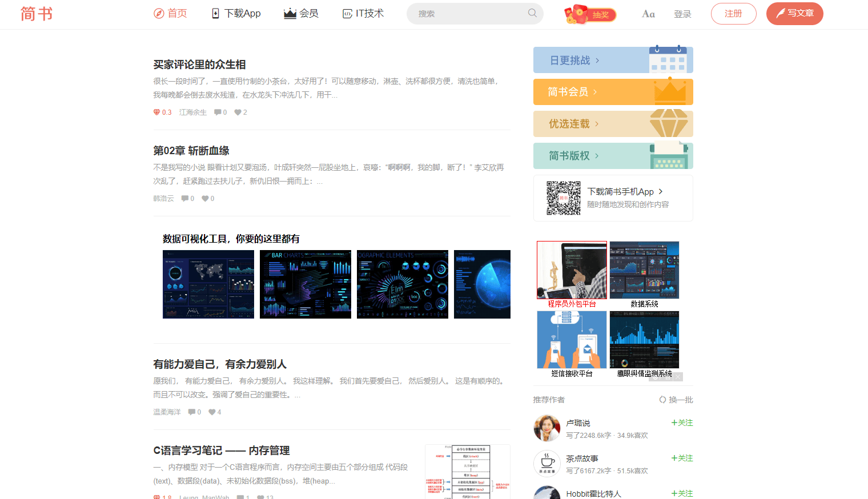This screenshot has height=499, width=868.
Task: Click the Aa font size icon
Action: pyautogui.click(x=648, y=13)
